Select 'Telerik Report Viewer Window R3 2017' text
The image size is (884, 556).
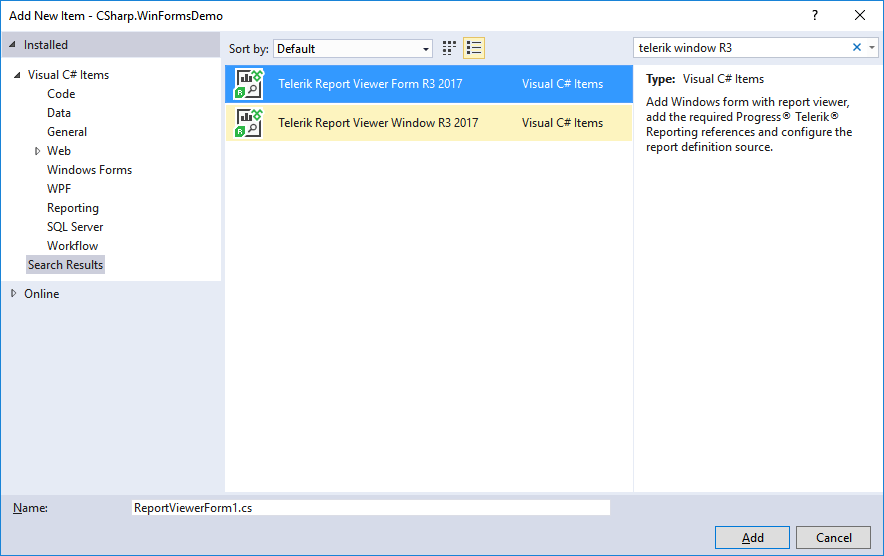[x=378, y=122]
